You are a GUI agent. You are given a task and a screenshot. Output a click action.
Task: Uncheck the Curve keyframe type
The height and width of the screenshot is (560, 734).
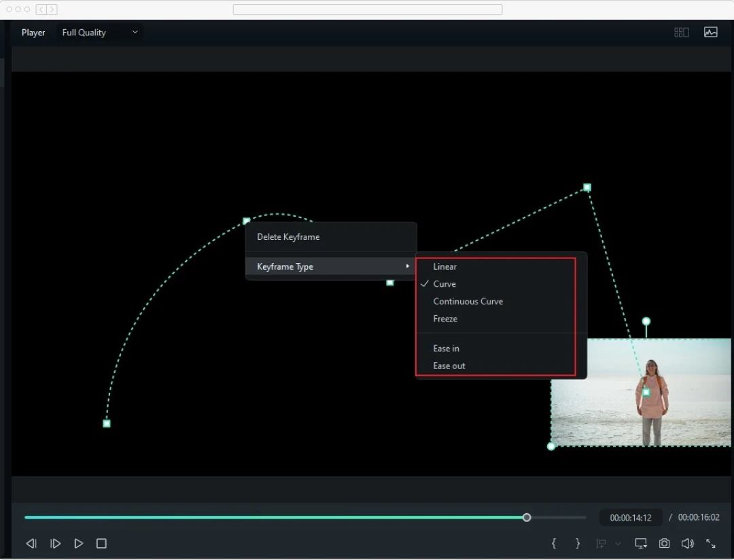click(x=444, y=283)
